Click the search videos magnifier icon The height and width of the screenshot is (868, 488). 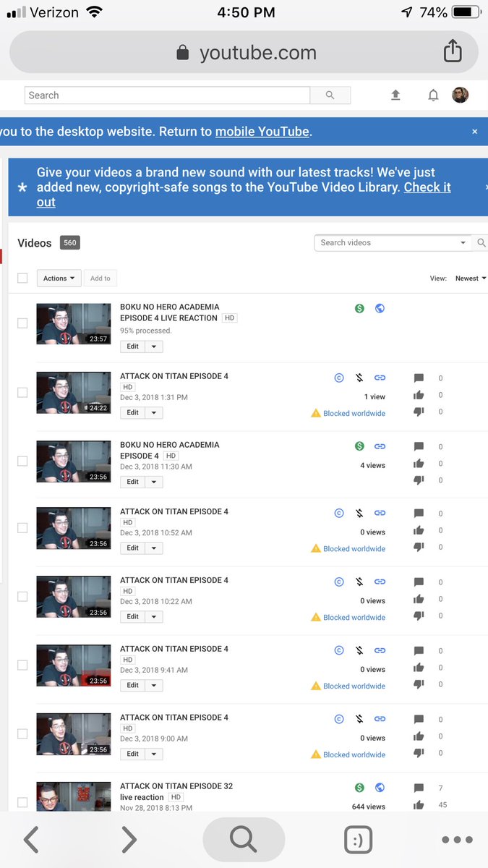(x=481, y=243)
